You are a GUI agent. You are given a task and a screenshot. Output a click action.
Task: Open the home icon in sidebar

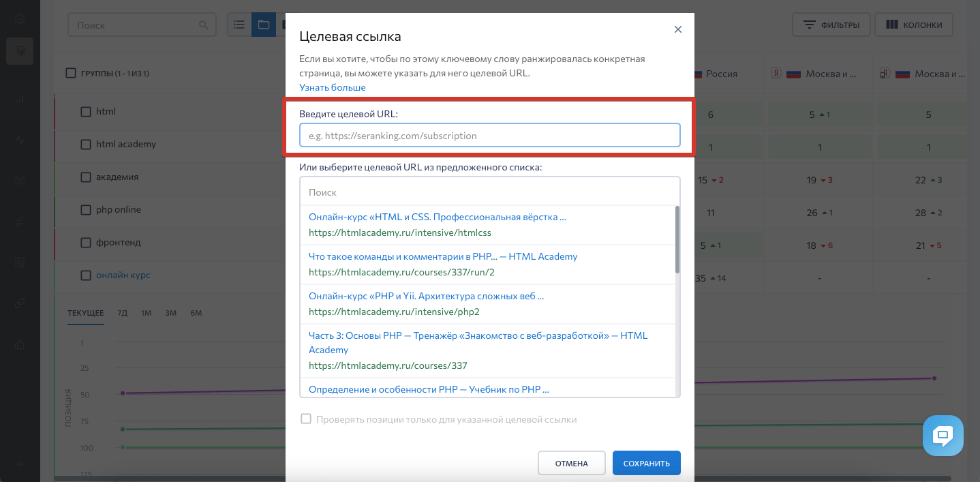[20, 18]
